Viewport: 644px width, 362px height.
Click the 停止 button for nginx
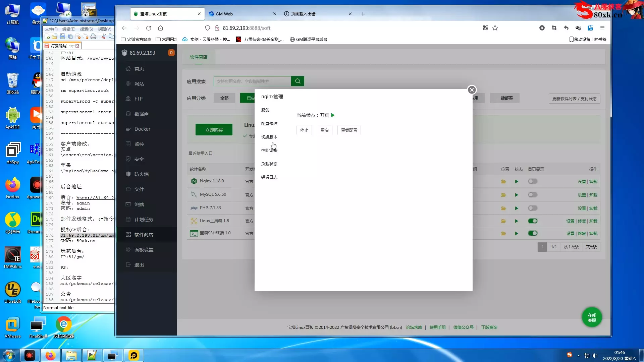coord(304,130)
